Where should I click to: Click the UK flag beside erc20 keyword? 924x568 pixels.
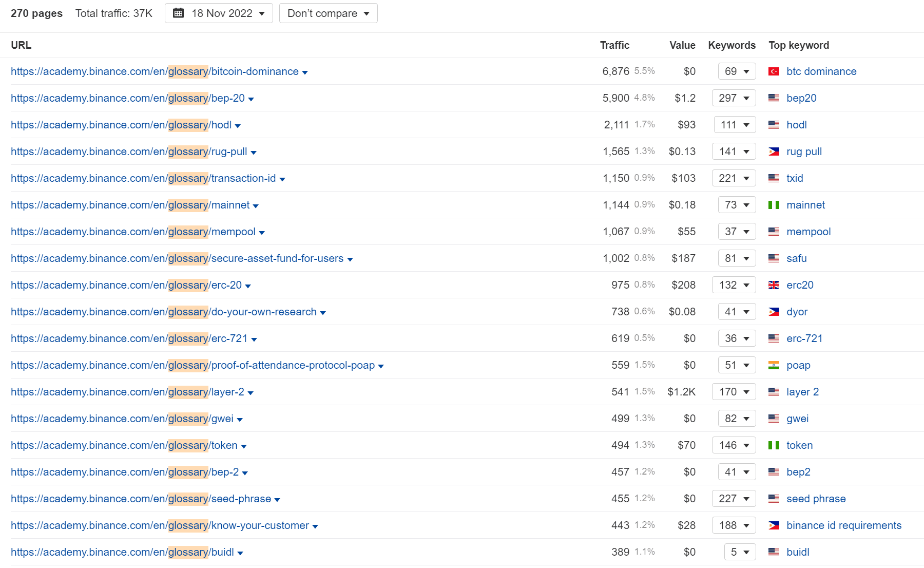[774, 285]
